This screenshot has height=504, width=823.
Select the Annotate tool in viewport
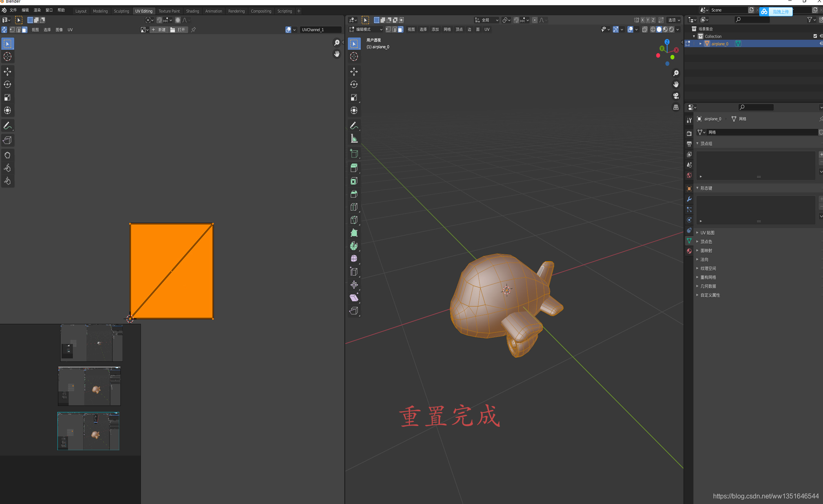click(355, 125)
